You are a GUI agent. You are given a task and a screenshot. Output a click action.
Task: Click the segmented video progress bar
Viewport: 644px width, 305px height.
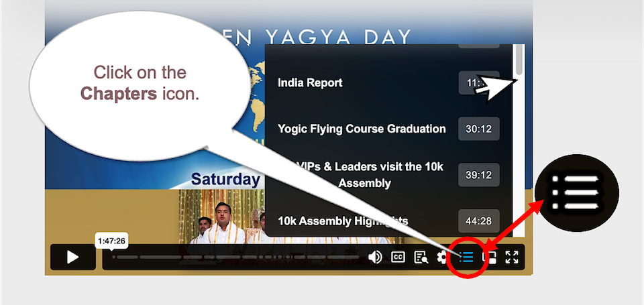(235, 257)
